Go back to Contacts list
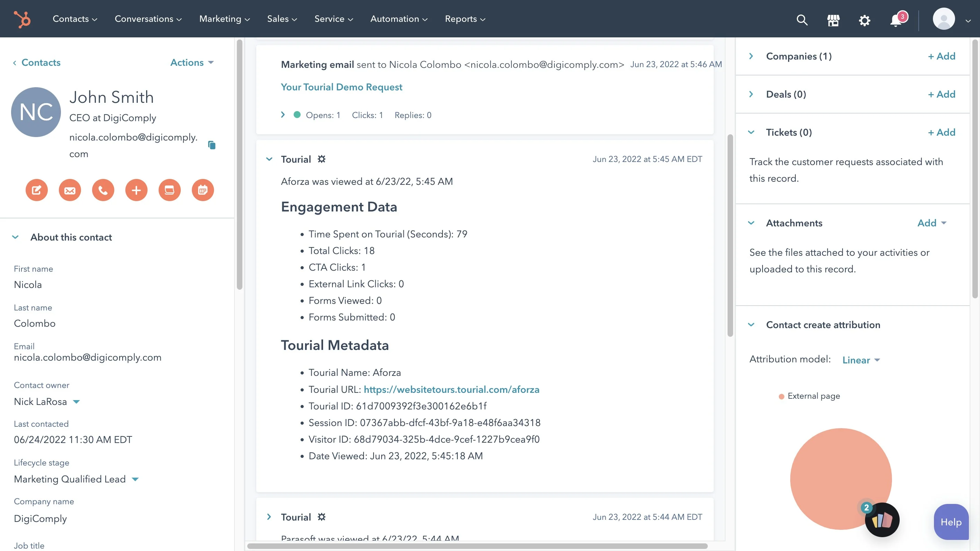 pos(36,62)
